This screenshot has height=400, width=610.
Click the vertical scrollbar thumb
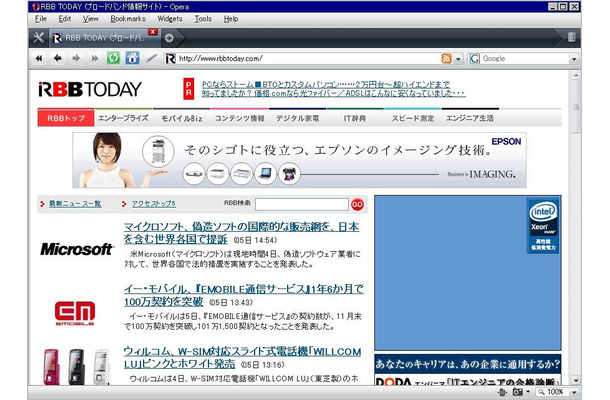(575, 107)
